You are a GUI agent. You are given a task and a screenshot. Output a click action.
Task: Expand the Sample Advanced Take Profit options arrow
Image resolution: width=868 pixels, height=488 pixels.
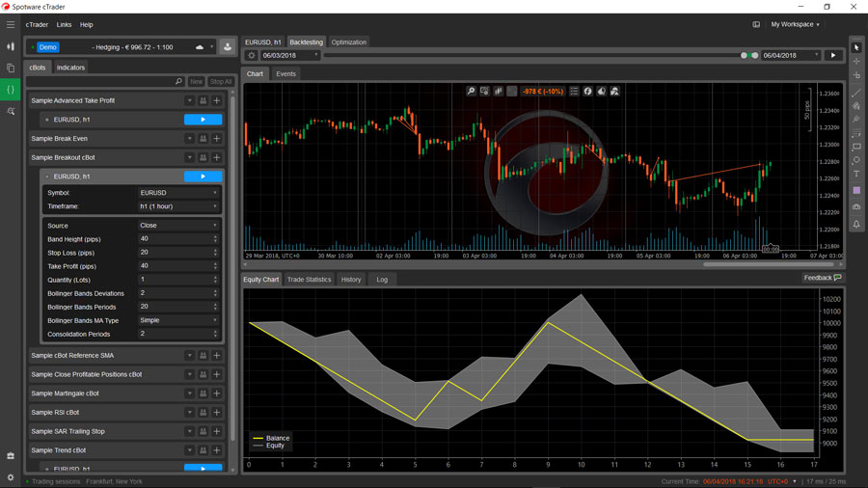coord(189,100)
